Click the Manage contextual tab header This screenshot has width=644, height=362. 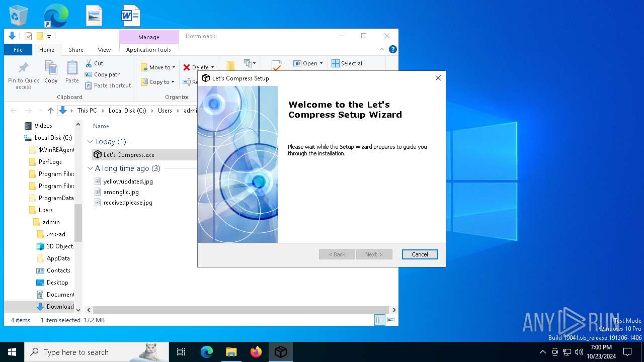coord(149,37)
